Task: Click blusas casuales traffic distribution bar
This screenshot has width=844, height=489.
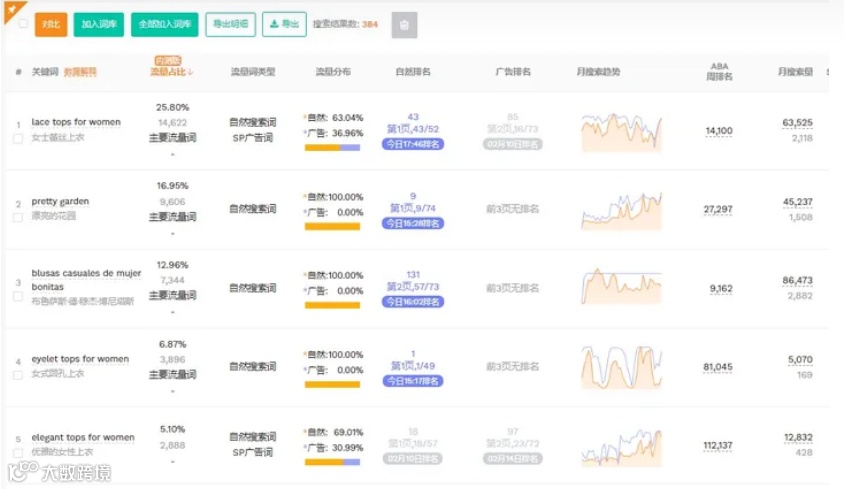Action: pos(332,305)
